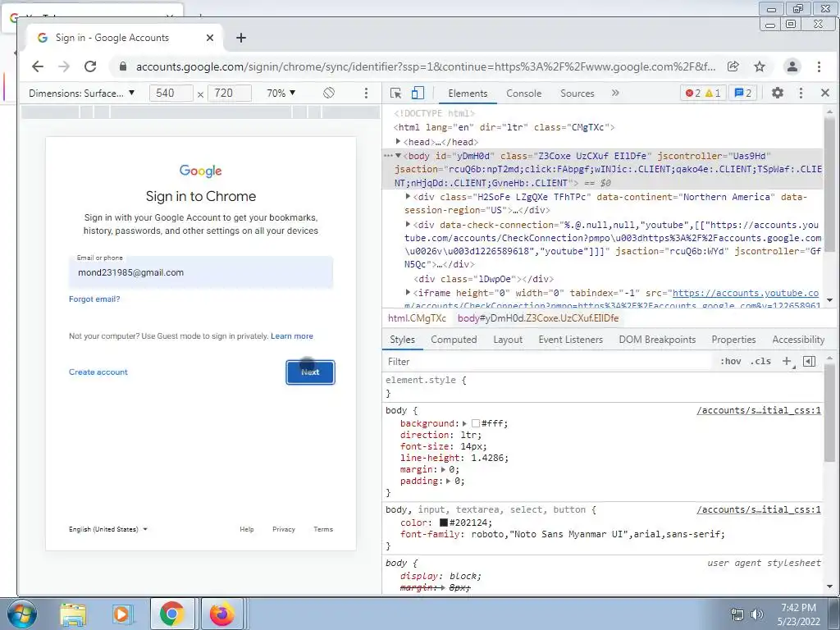
Task: Toggle the .cls class editor
Action: [x=760, y=361]
